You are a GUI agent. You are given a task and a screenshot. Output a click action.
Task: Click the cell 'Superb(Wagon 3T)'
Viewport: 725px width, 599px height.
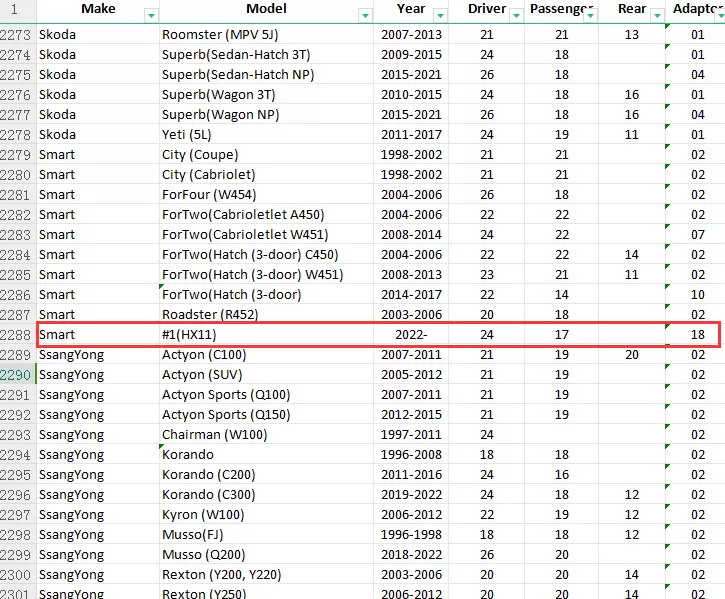tap(266, 94)
